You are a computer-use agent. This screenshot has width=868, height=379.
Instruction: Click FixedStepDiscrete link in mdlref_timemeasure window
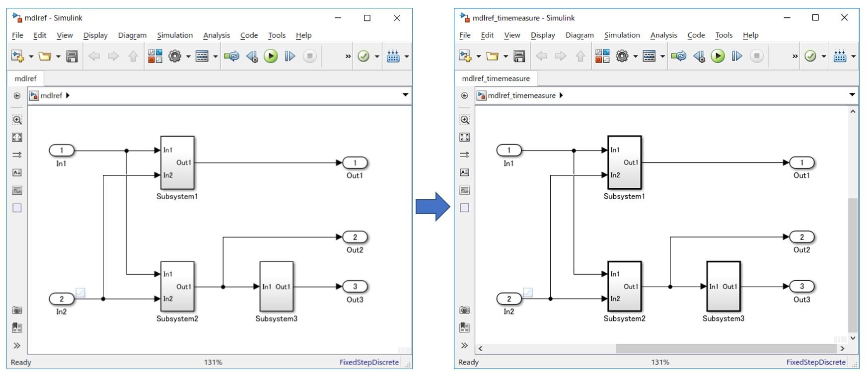pyautogui.click(x=816, y=362)
